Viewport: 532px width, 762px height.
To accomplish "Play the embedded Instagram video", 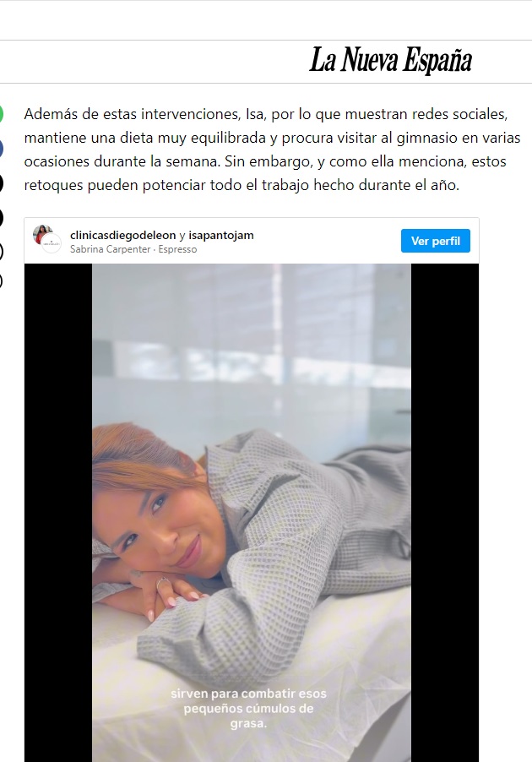I will (251, 513).
